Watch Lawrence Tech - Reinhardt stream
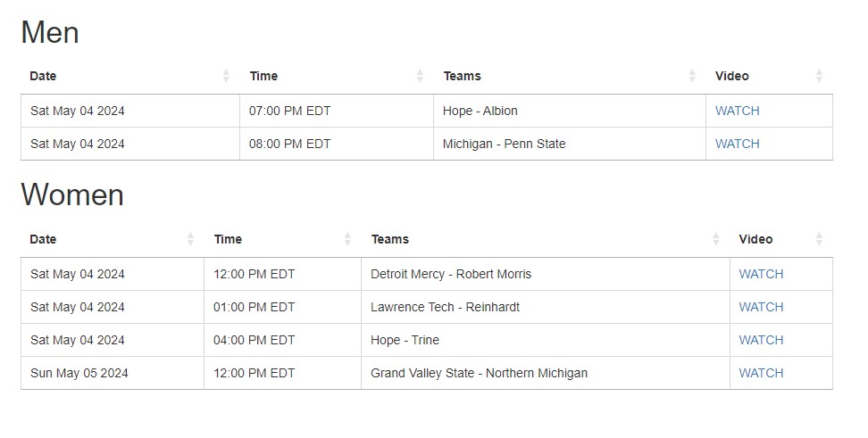The height and width of the screenshot is (438, 868). [761, 308]
